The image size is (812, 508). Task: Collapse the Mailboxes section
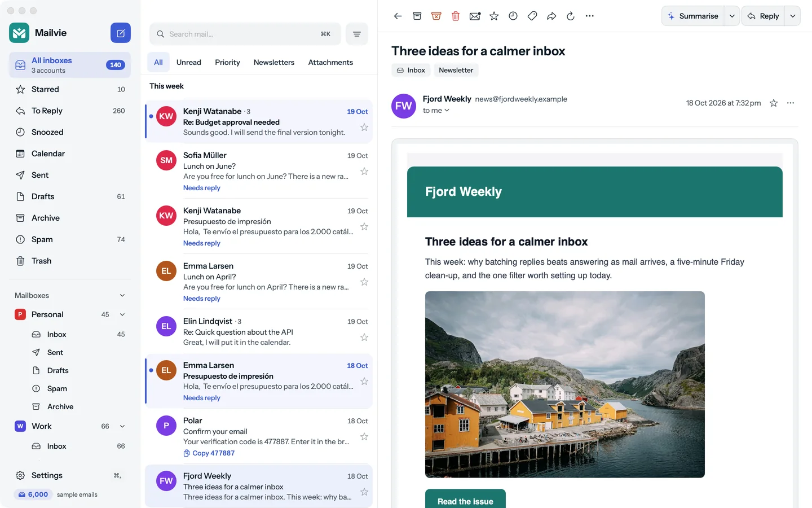point(122,295)
